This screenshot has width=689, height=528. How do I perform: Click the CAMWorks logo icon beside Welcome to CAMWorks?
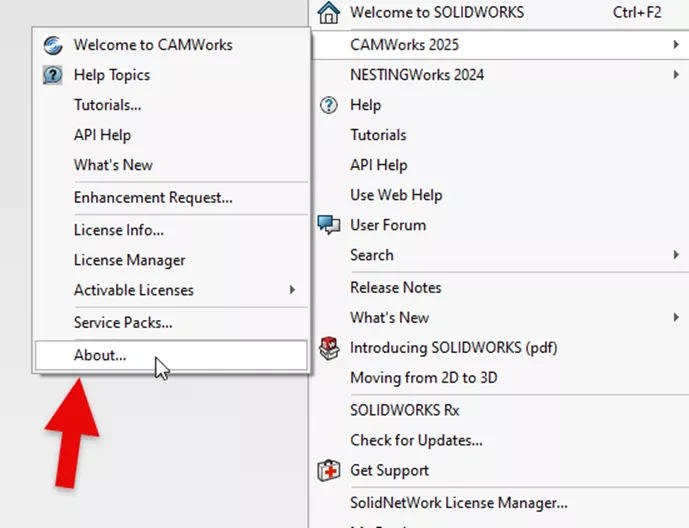point(53,45)
